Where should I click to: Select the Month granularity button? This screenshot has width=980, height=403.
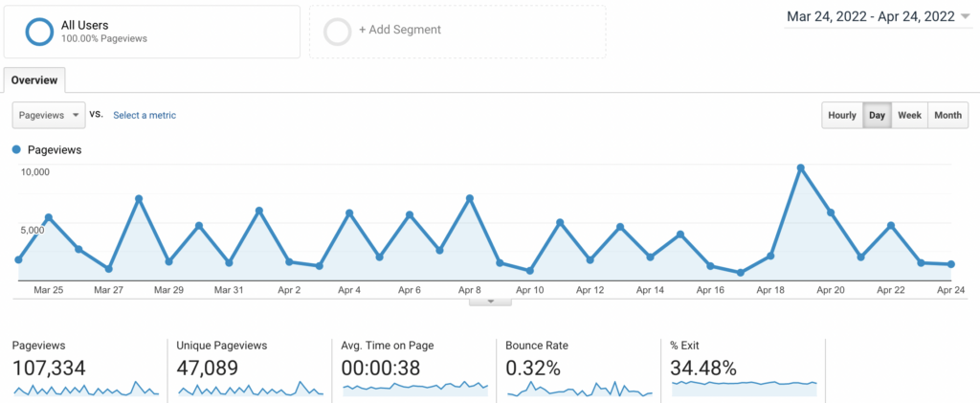948,115
